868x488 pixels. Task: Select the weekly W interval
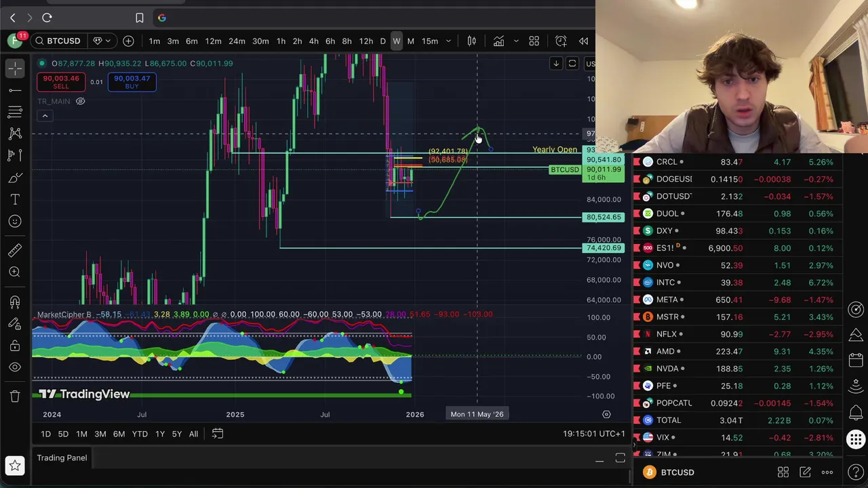[x=397, y=41]
